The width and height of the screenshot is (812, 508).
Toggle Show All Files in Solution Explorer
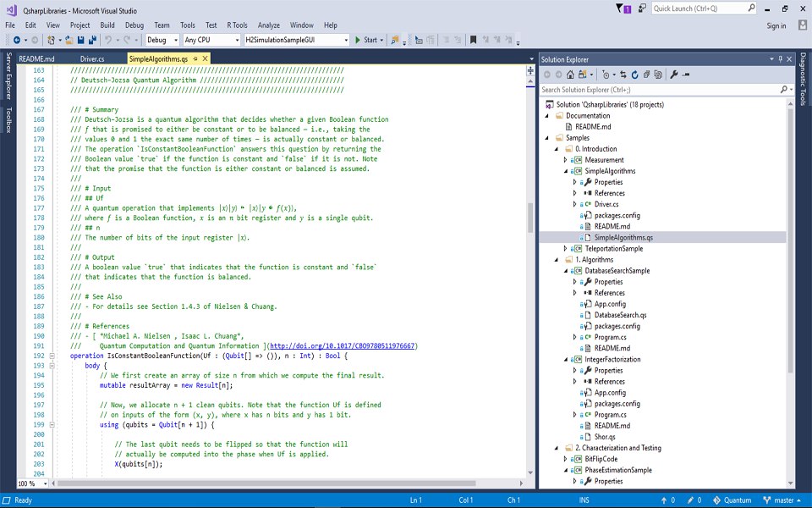[658, 75]
